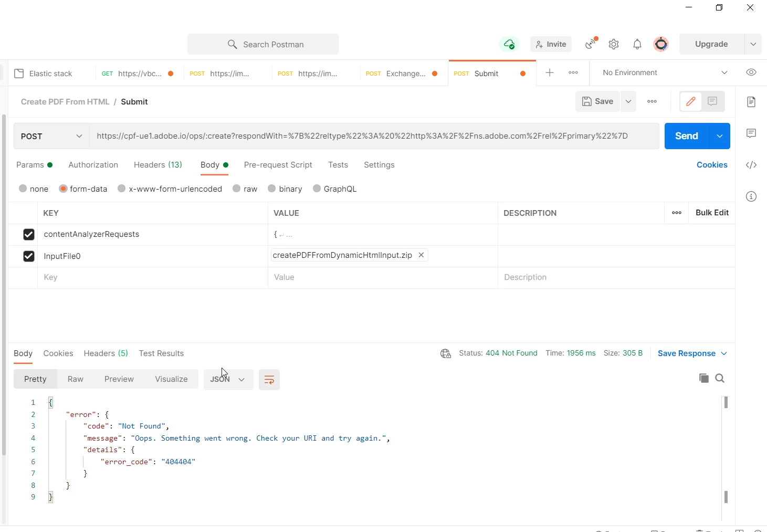The height and width of the screenshot is (532, 767).
Task: Open column options ellipsis in table header
Action: [677, 213]
